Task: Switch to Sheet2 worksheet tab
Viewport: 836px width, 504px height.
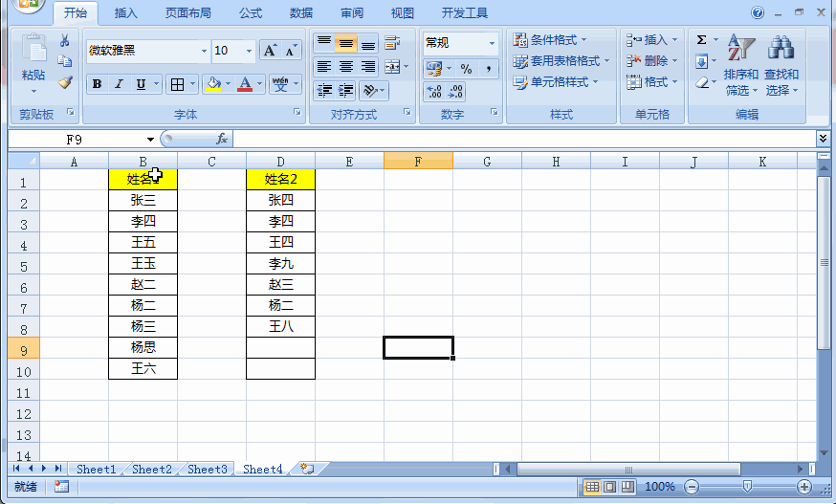Action: click(x=152, y=470)
